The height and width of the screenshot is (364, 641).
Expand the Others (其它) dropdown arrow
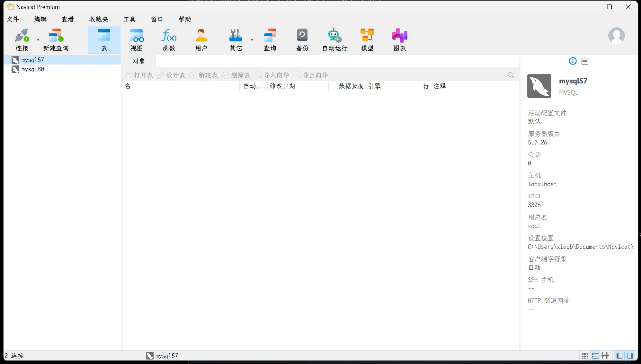tap(252, 40)
